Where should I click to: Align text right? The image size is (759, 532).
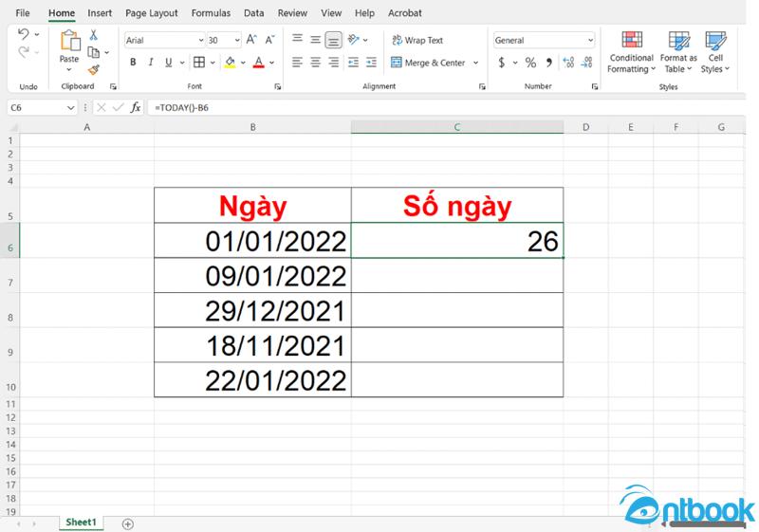coord(334,63)
